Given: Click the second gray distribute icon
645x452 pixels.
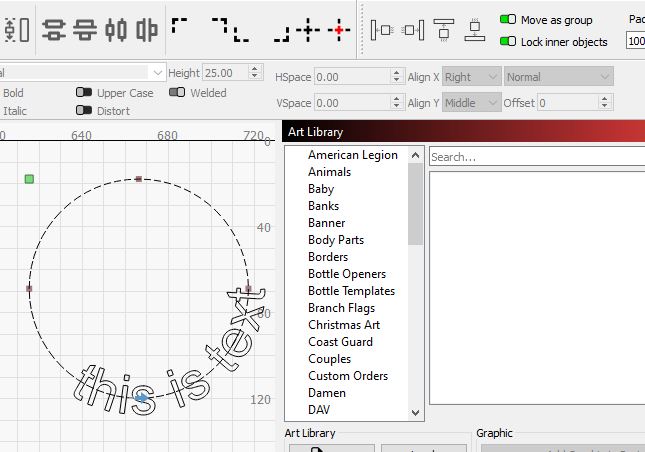Looking at the screenshot, I should [x=85, y=30].
